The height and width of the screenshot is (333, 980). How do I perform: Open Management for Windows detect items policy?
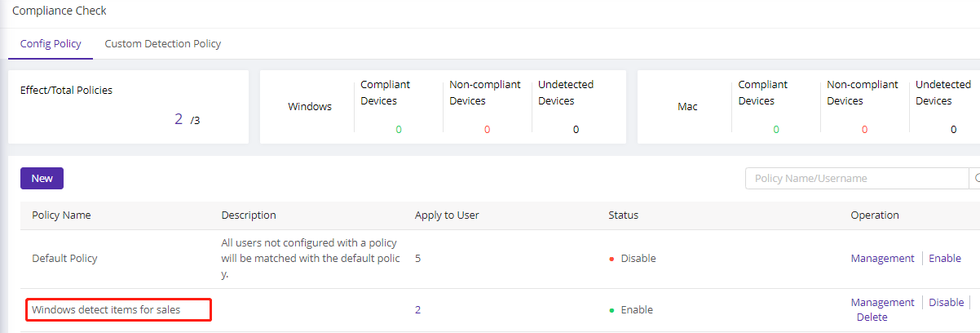[882, 302]
